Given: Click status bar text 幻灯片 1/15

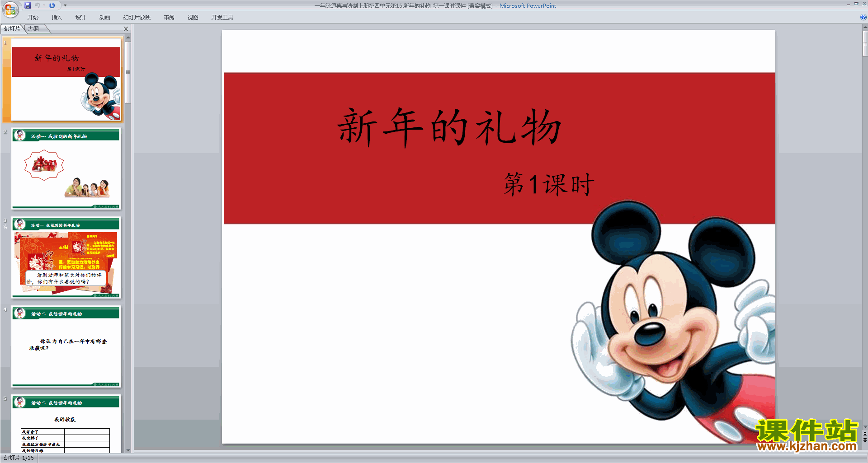Looking at the screenshot, I should pos(19,458).
